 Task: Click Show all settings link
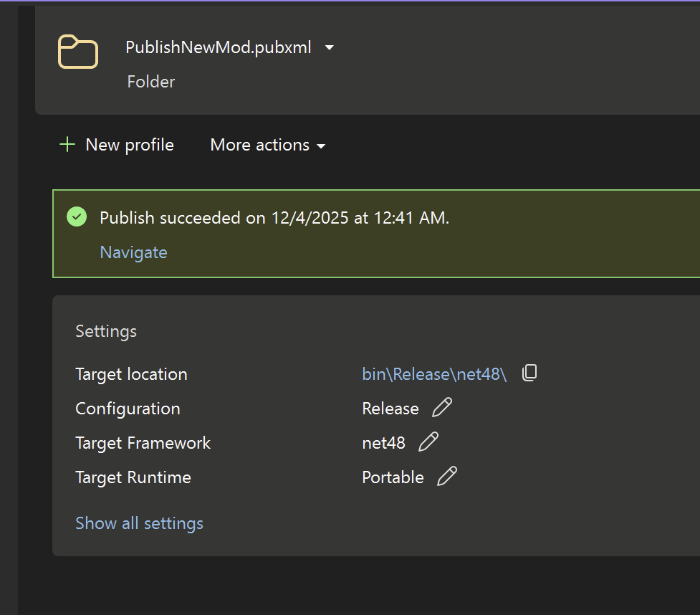click(x=139, y=523)
